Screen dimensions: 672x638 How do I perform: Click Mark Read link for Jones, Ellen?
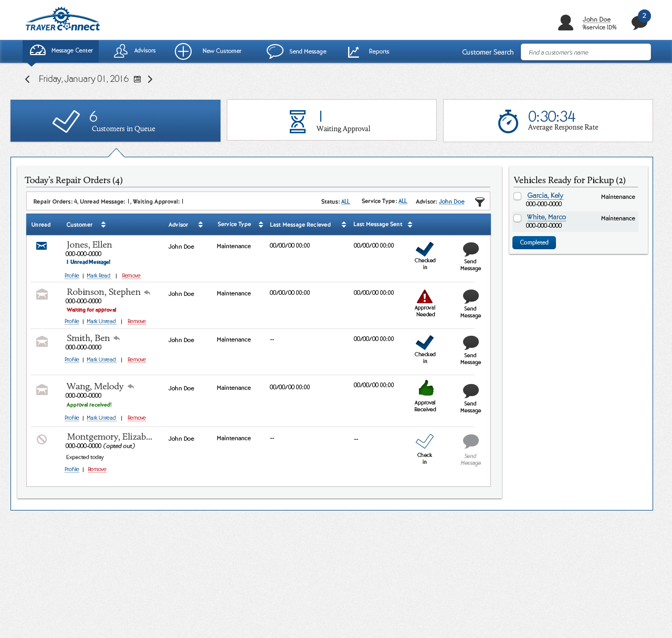(98, 276)
